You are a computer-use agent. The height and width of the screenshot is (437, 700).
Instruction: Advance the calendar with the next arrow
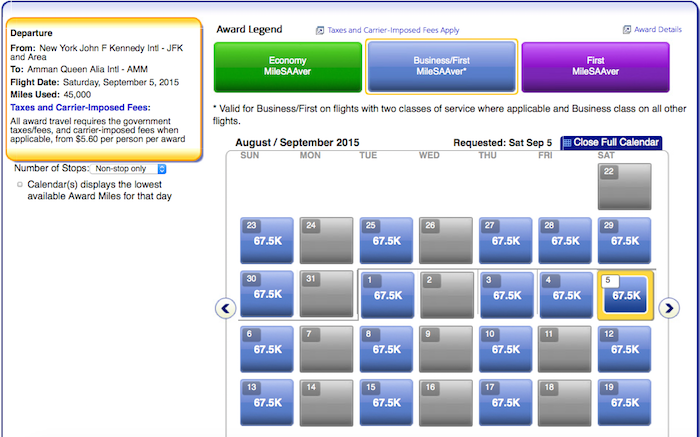point(669,308)
